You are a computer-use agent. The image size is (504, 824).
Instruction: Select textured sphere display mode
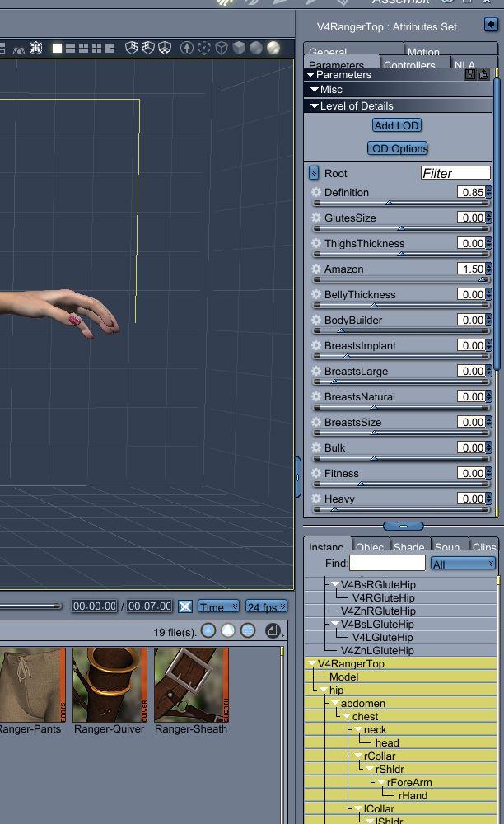click(x=273, y=48)
